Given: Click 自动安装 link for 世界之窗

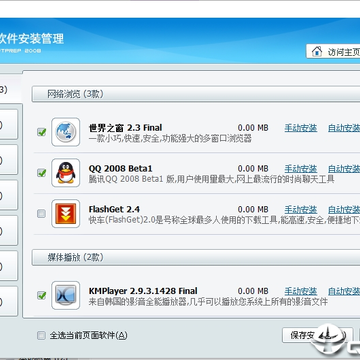Looking at the screenshot, I should [x=344, y=128].
